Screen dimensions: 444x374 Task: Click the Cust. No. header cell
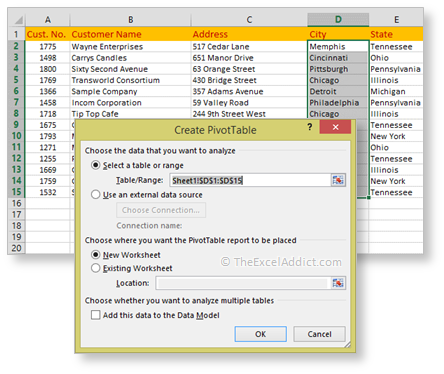click(x=48, y=34)
